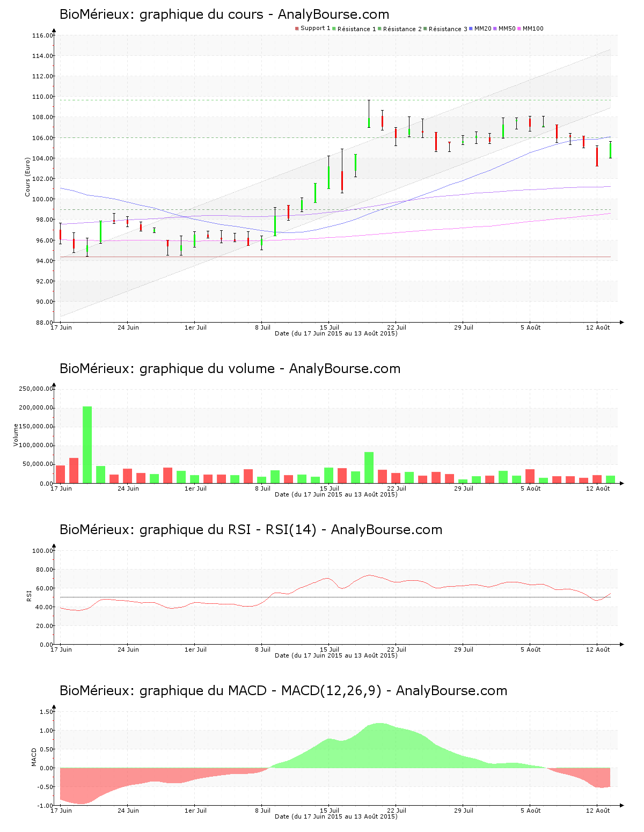
Task: Click the 80.00 RSI axis value
Action: [x=44, y=570]
